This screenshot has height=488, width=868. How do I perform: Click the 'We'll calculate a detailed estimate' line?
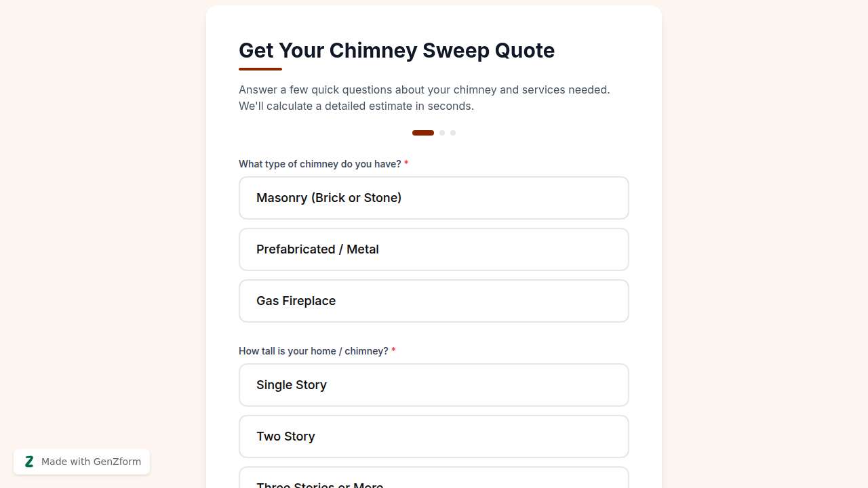(x=356, y=106)
